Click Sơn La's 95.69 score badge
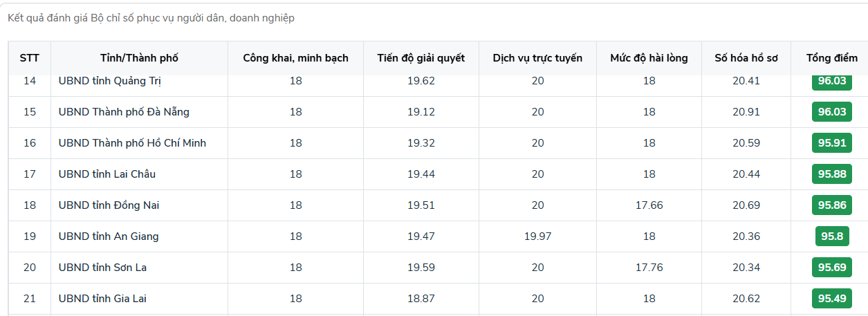 (x=832, y=268)
